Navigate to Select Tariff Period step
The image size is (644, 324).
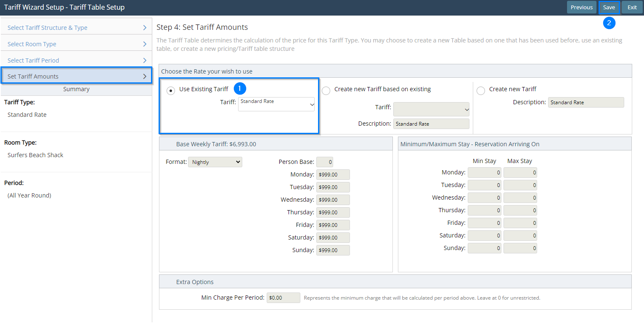coord(33,61)
